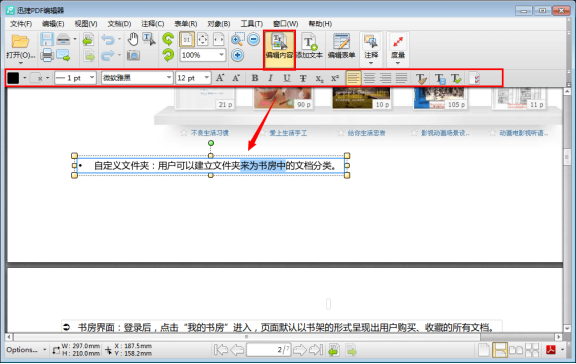
Task: Click the page number input field
Action: tap(269, 350)
